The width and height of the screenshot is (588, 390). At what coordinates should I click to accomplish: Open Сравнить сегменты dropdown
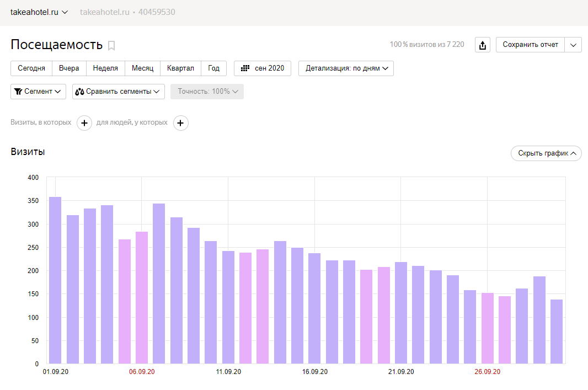coord(119,92)
